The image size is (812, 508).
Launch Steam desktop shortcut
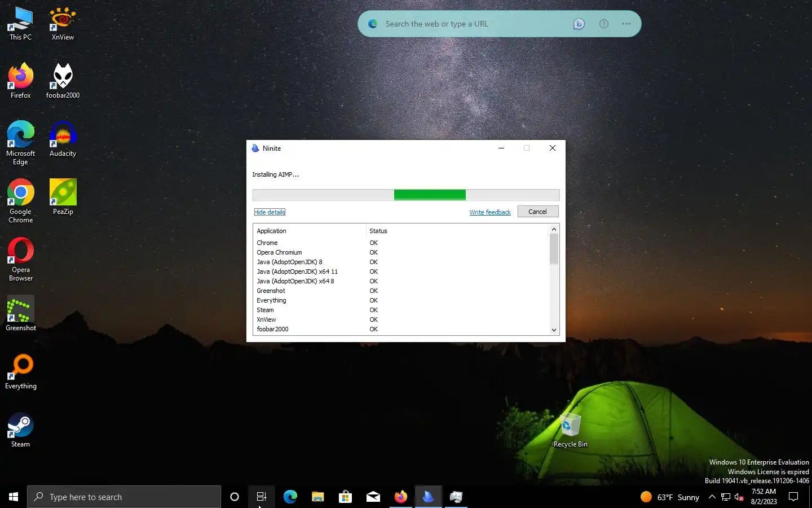pyautogui.click(x=20, y=430)
